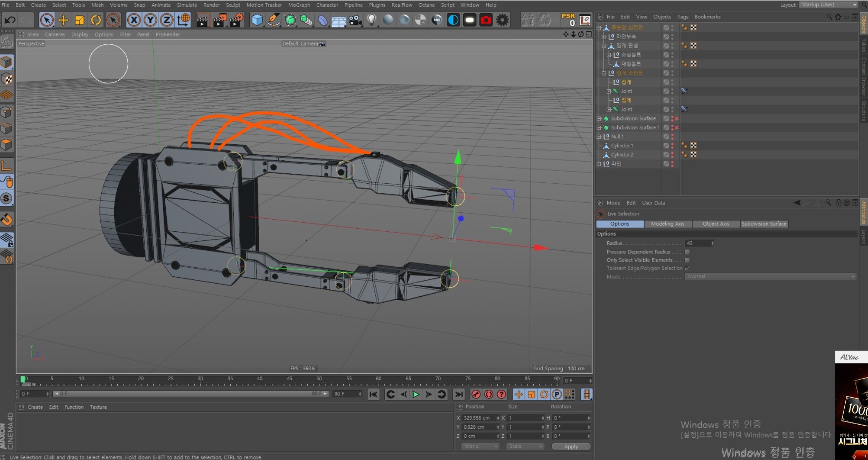
Task: Switch to Object Axis tab
Action: 716,224
